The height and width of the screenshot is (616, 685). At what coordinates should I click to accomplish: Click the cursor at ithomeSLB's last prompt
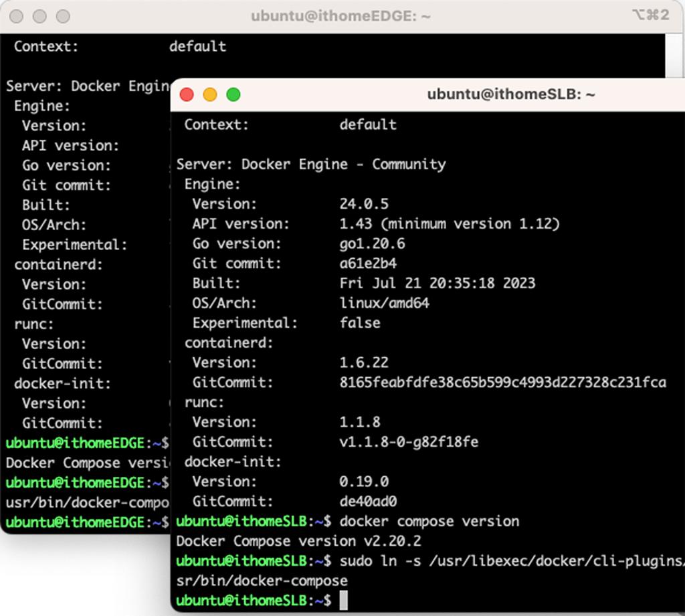(x=343, y=600)
